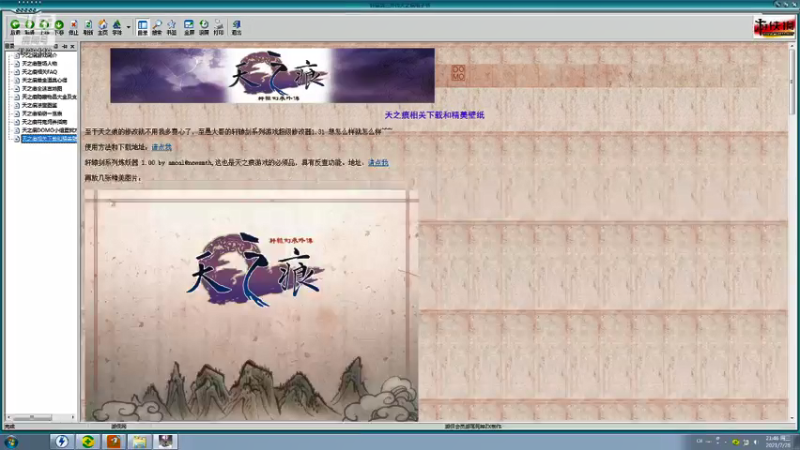Image resolution: width=800 pixels, height=450 pixels.
Task: Click the green down-arrow next page icon
Action: 59,27
